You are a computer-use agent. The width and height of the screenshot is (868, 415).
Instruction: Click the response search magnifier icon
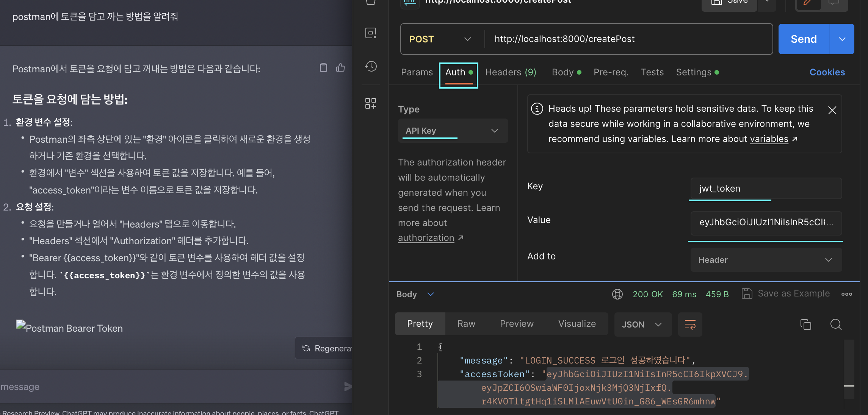(836, 325)
